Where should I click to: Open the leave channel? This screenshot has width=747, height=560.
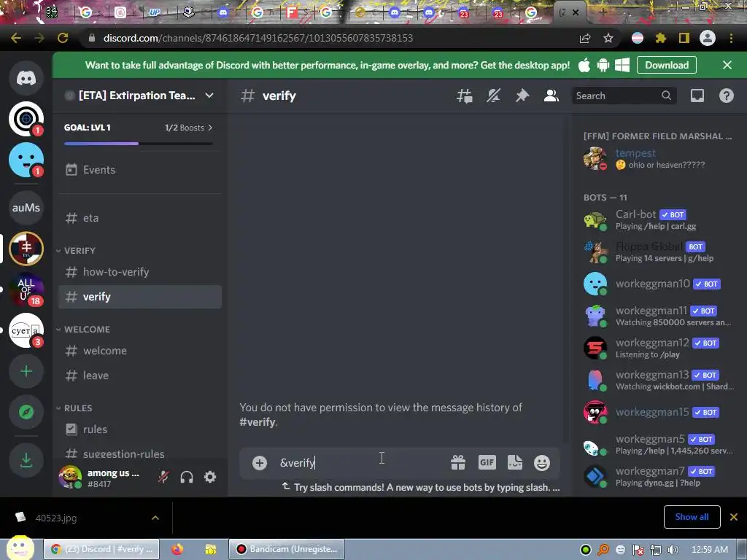click(139, 376)
